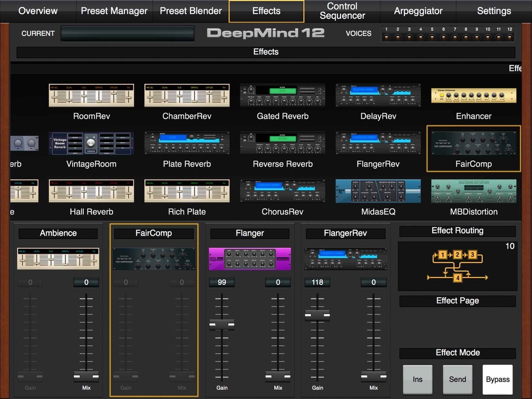Viewport: 532px width, 399px height.
Task: Pick the Plate Reverb effect
Action: click(187, 143)
